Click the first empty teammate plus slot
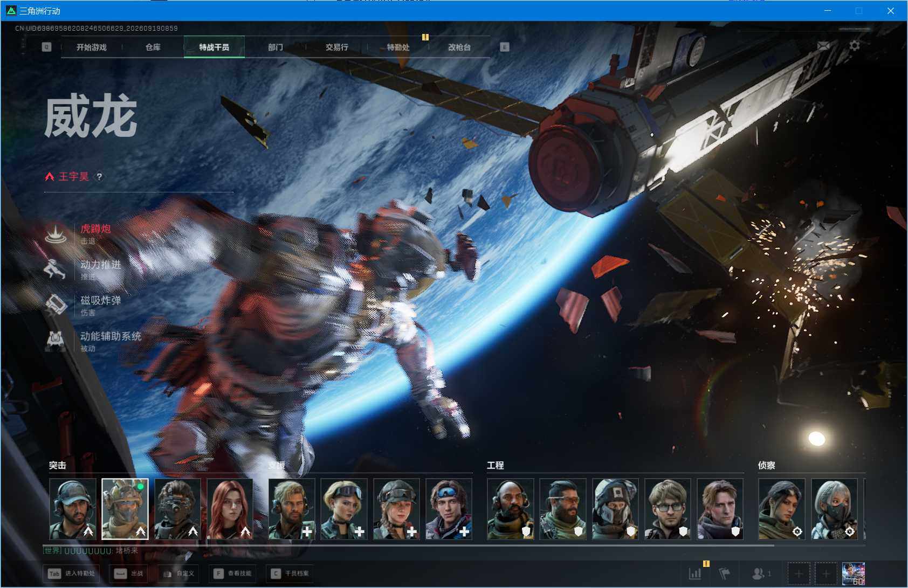The height and width of the screenshot is (588, 908). pos(799,573)
